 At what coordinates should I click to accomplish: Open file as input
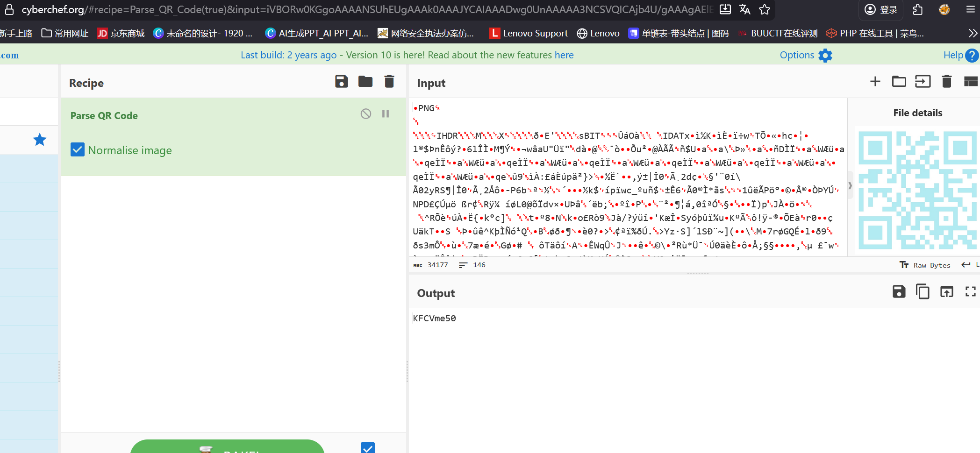923,82
